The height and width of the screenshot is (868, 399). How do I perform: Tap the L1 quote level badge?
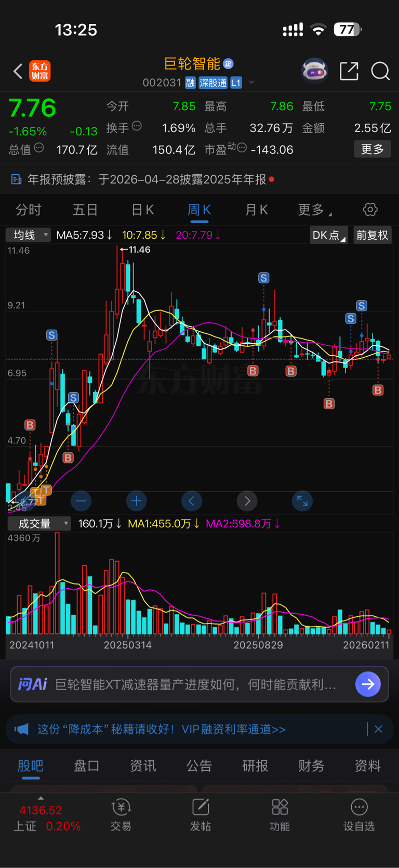(x=236, y=83)
